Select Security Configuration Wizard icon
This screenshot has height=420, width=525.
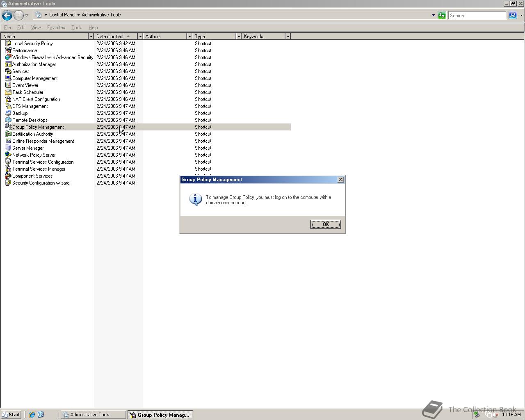[8, 183]
